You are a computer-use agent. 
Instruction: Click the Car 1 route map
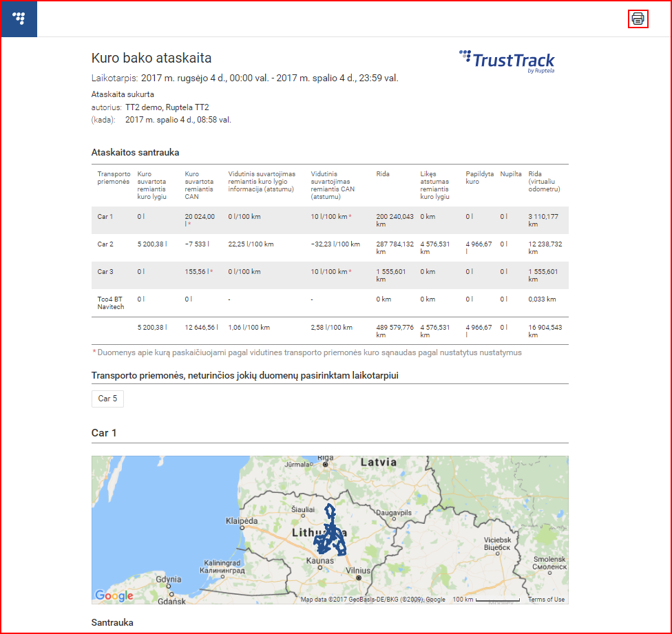[330, 530]
